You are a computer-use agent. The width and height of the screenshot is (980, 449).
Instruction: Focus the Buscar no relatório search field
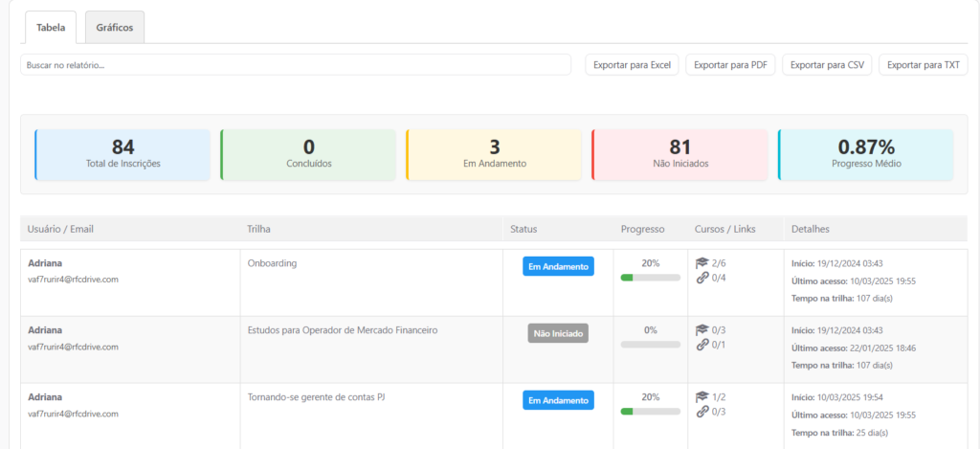(x=297, y=65)
